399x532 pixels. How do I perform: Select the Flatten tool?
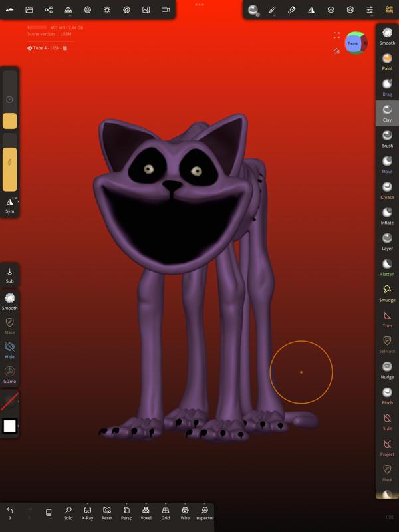click(387, 268)
